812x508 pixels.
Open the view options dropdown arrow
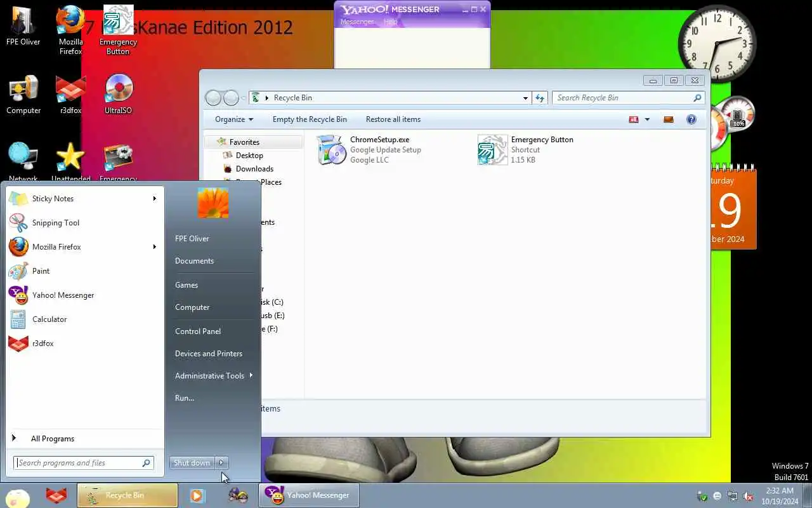coord(647,119)
